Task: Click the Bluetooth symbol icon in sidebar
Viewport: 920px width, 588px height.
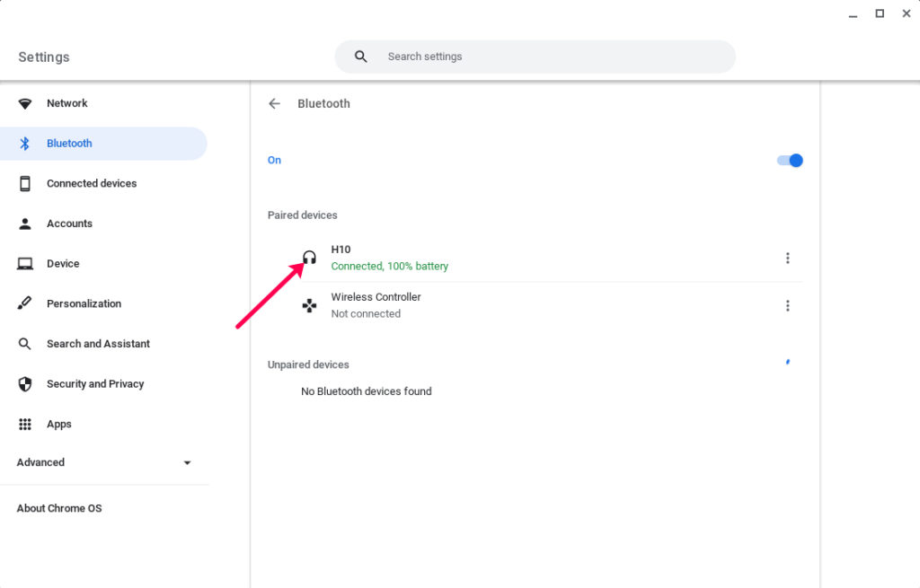Action: (24, 144)
